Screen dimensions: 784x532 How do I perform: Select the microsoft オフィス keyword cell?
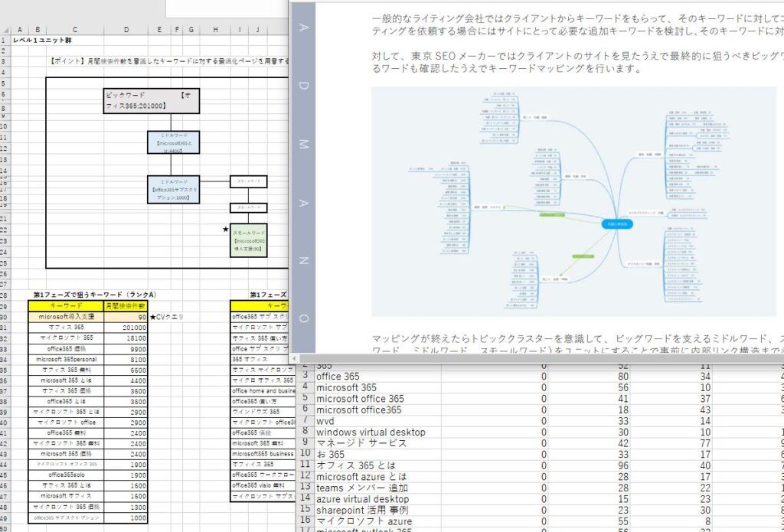[x=66, y=496]
